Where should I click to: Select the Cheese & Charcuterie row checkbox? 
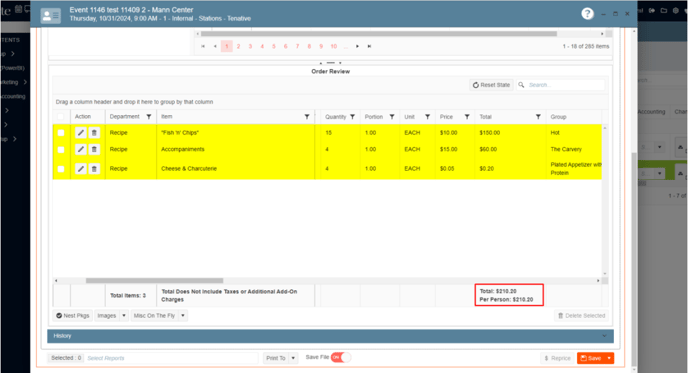point(61,169)
